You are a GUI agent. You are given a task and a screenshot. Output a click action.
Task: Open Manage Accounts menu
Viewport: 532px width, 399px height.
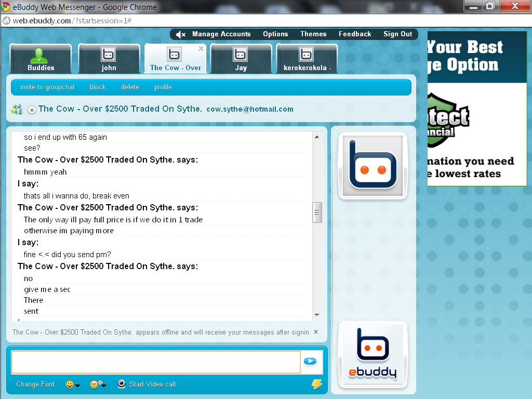pos(221,34)
